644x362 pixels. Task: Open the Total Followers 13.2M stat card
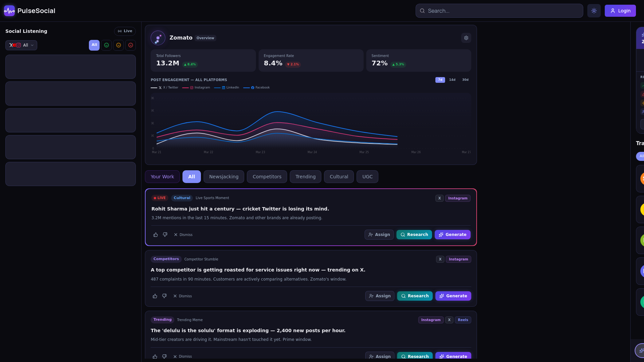point(203,61)
